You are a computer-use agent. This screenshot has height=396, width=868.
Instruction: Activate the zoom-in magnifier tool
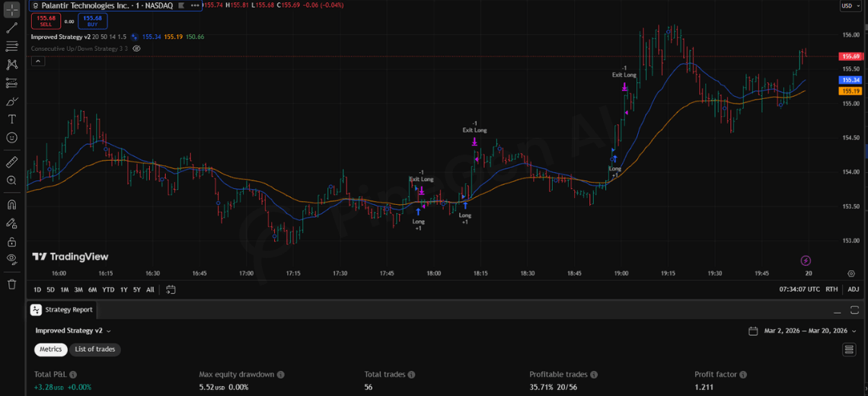pyautogui.click(x=11, y=180)
